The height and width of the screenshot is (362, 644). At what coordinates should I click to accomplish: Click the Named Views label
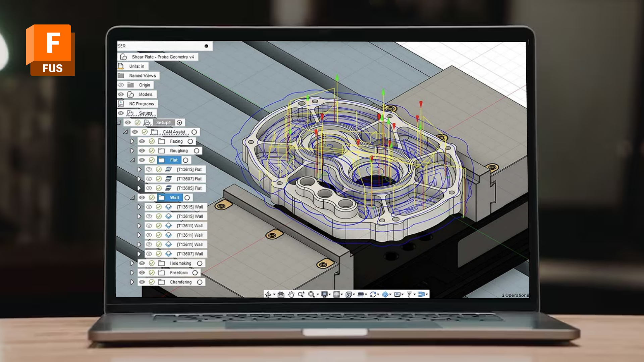tap(143, 76)
